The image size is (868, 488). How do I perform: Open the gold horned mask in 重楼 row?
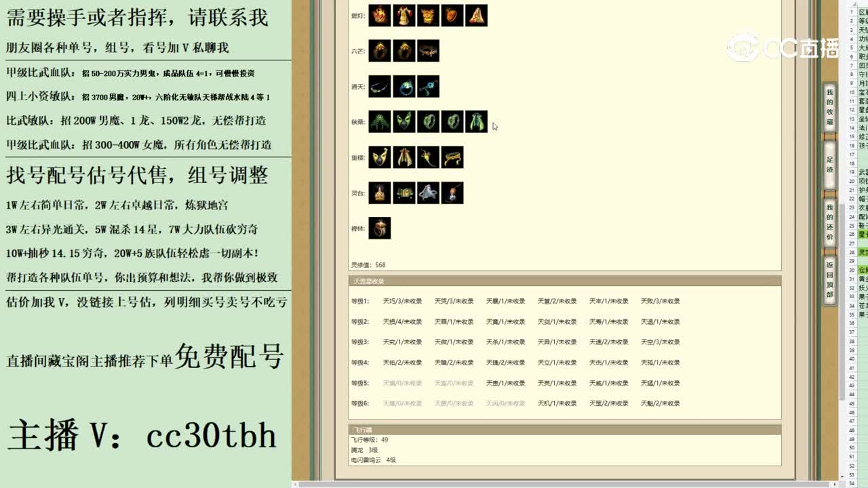[x=379, y=157]
